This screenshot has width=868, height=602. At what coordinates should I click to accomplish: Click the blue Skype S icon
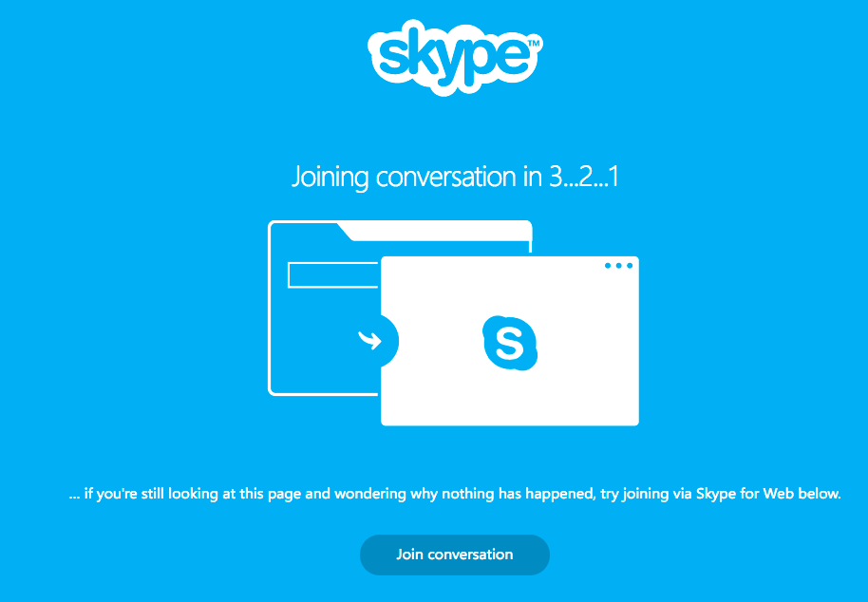pyautogui.click(x=510, y=343)
